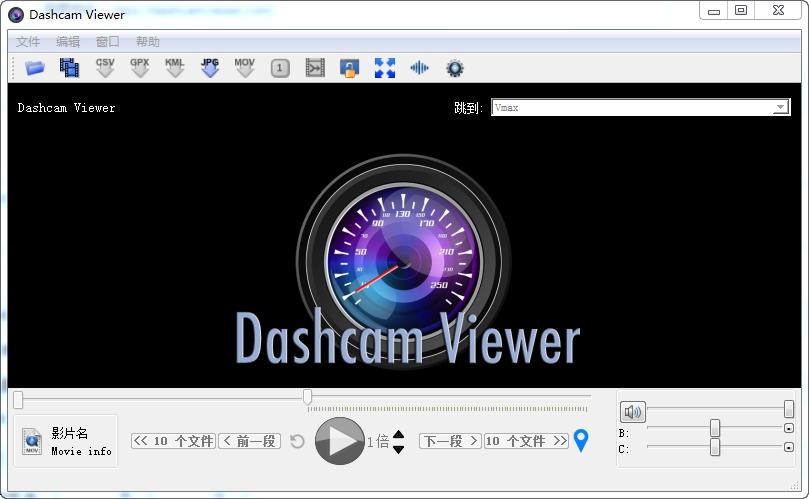The height and width of the screenshot is (499, 809).
Task: Click the number 1 toolbar button
Action: tap(280, 68)
